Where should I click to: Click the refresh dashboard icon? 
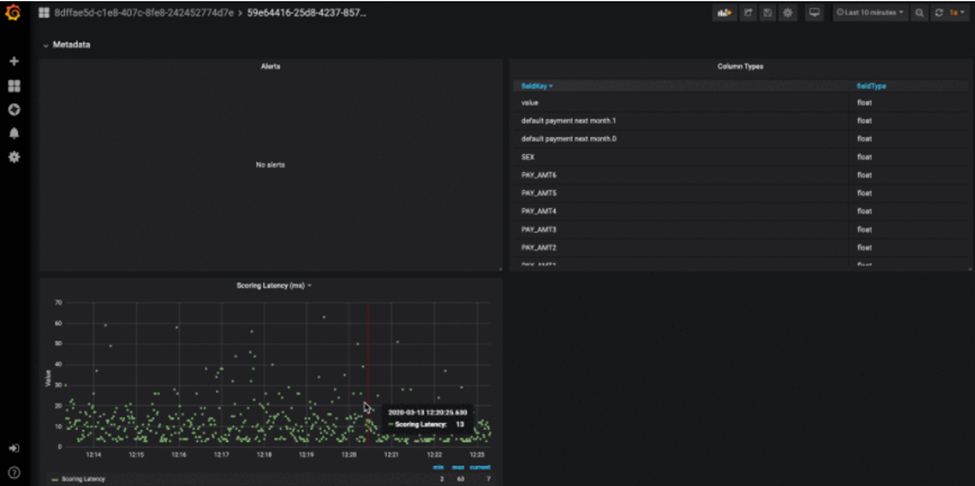click(939, 13)
